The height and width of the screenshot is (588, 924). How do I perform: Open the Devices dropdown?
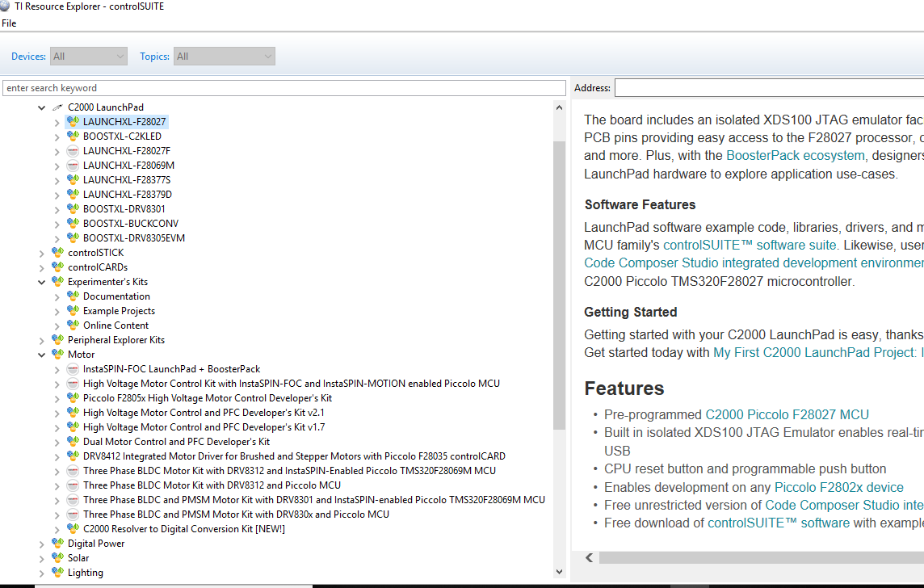pyautogui.click(x=88, y=57)
